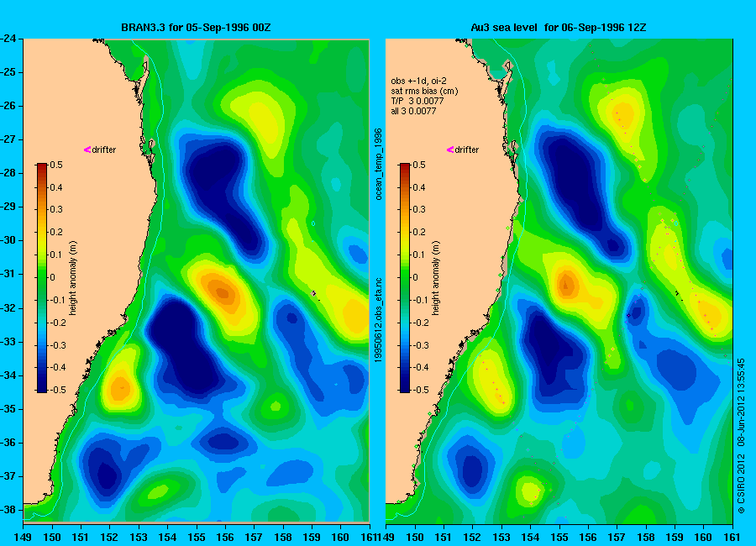Click the 'sat rms bias (cm)' text
756x546 pixels.
click(x=424, y=91)
